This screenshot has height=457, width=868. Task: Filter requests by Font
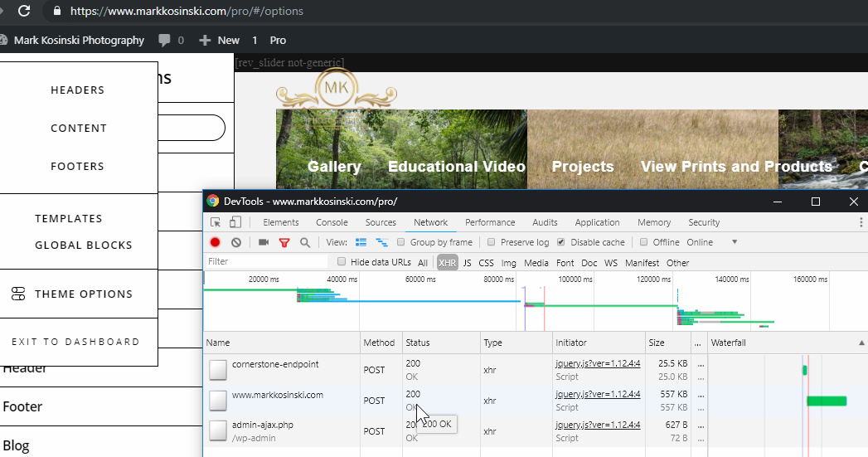click(565, 263)
